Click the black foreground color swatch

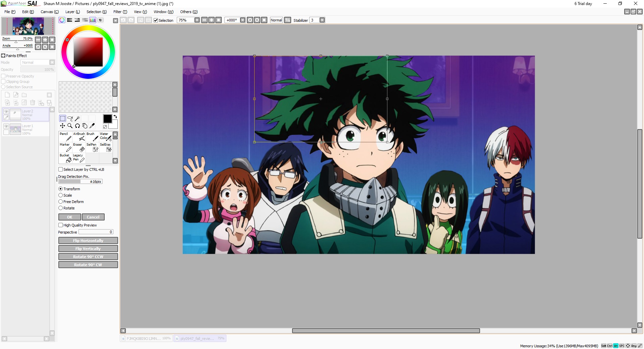[107, 119]
